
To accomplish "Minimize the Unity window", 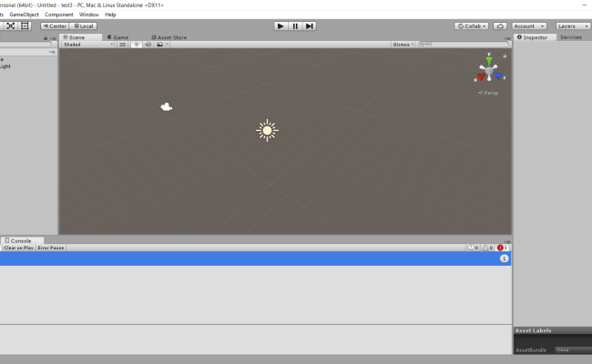I will click(585, 5).
